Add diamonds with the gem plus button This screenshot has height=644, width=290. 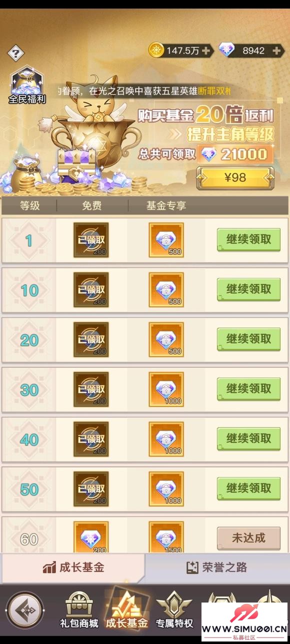[x=276, y=50]
